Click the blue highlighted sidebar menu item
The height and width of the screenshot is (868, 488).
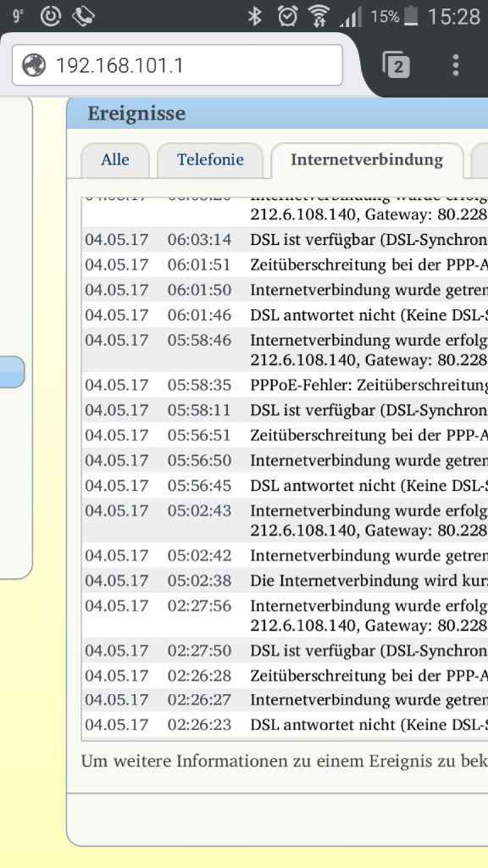[12, 371]
